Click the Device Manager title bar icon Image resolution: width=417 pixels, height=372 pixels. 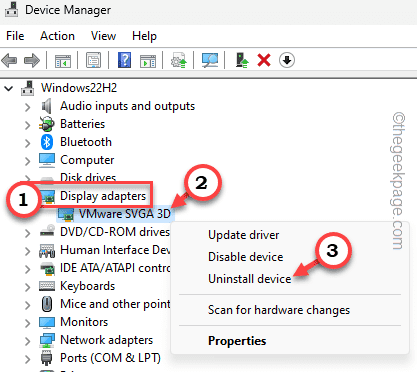click(11, 9)
